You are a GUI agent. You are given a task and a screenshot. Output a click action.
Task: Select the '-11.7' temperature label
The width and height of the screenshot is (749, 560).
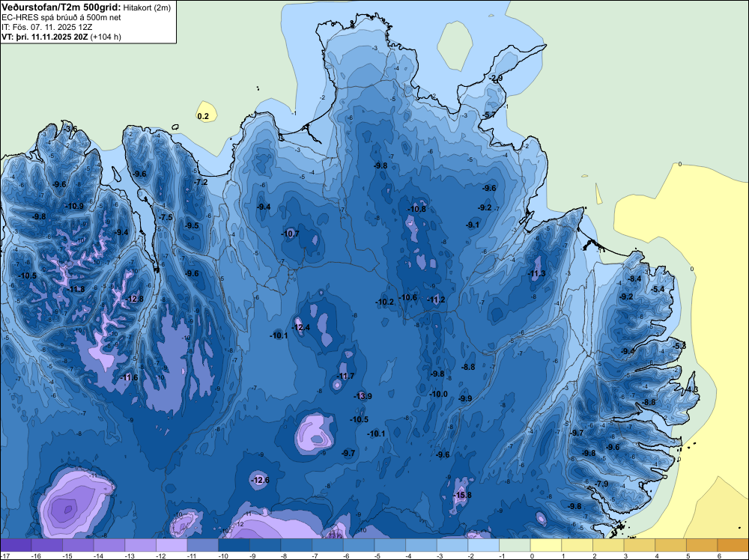pyautogui.click(x=345, y=376)
